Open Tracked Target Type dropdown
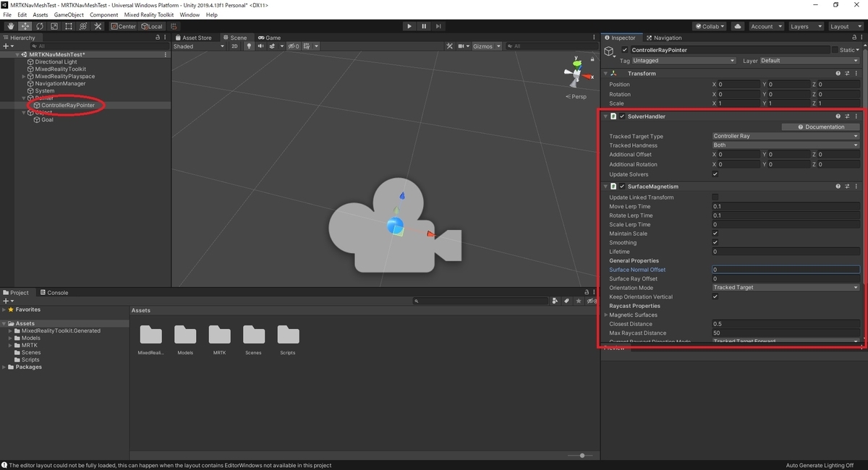Screen dimensions: 868x470 pos(786,136)
